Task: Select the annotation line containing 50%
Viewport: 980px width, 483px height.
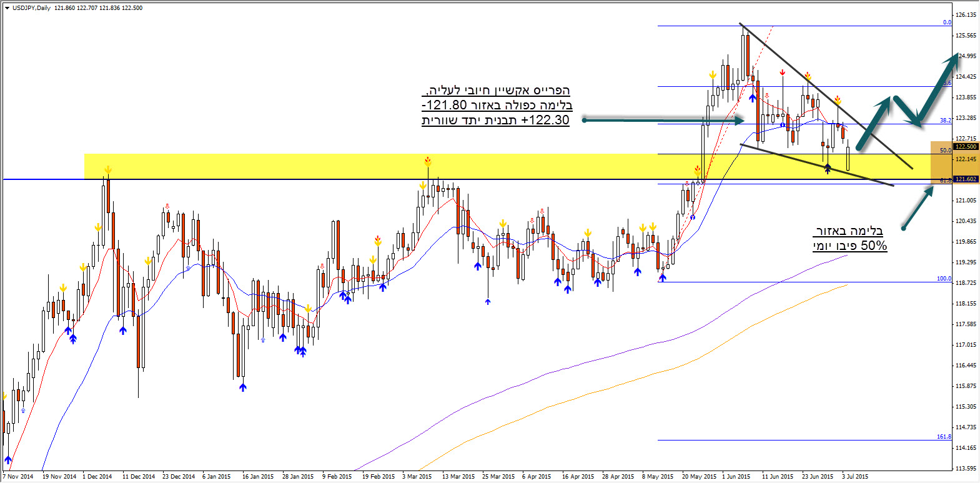Action: pyautogui.click(x=849, y=246)
